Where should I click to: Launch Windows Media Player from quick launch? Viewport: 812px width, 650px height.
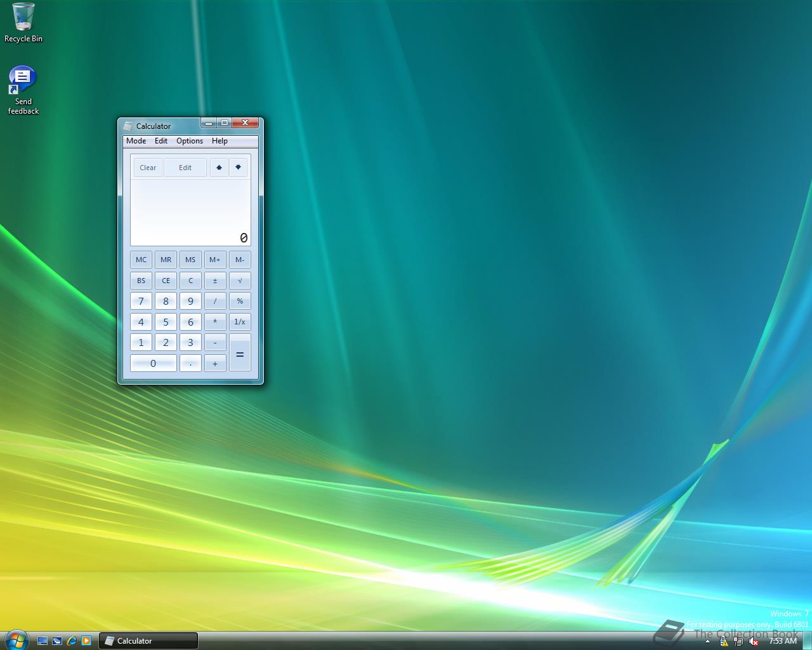[x=86, y=641]
